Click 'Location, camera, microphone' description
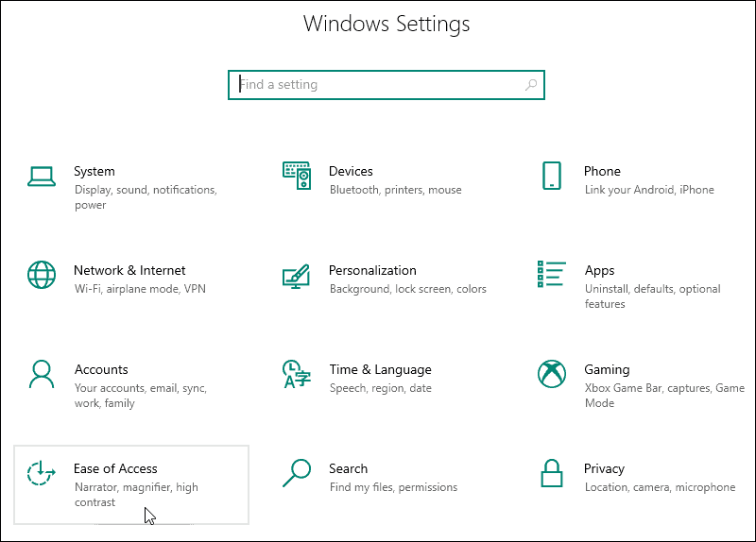The width and height of the screenshot is (756, 542). [660, 487]
